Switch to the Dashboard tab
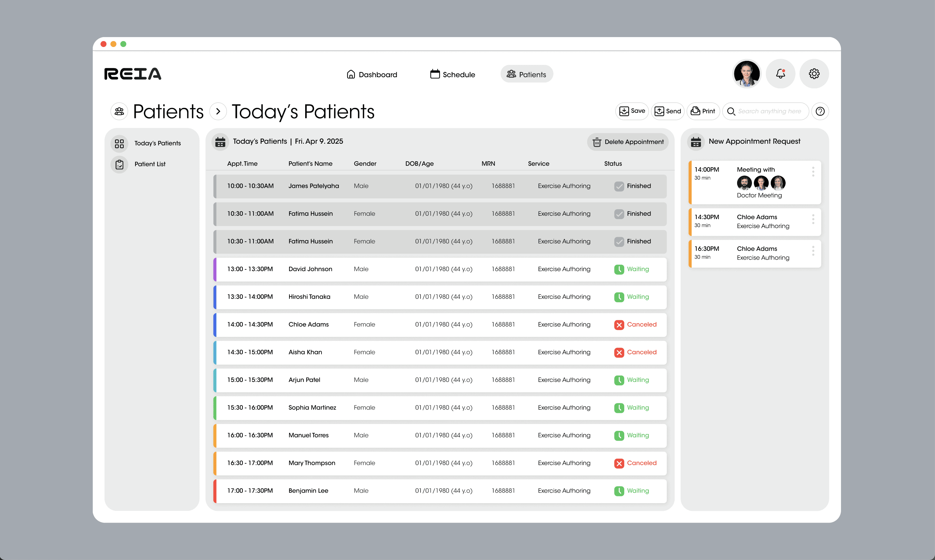The width and height of the screenshot is (935, 560). 372,74
